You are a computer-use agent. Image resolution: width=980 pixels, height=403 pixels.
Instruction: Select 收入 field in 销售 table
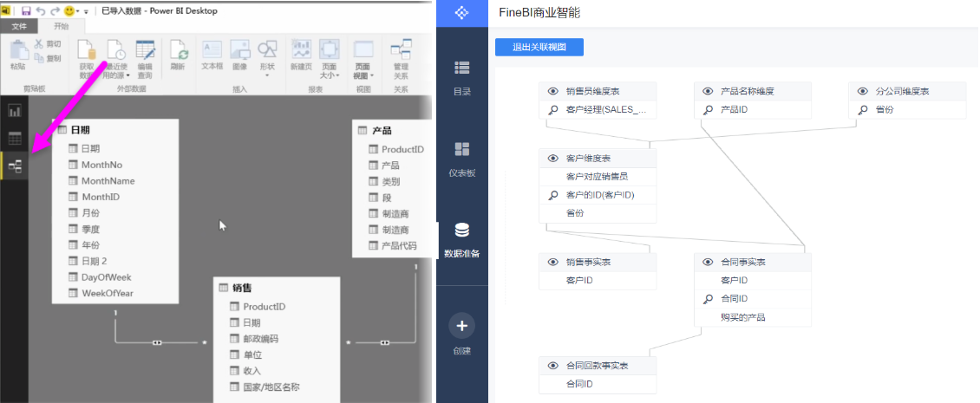[x=252, y=371]
